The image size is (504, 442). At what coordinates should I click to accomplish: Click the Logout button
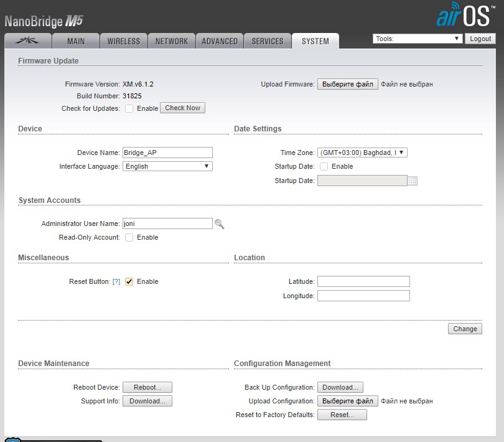pyautogui.click(x=480, y=39)
